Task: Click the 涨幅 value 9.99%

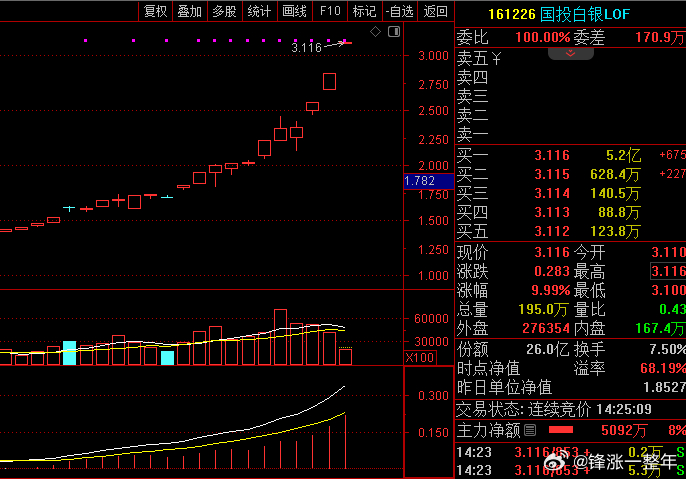Action: pyautogui.click(x=550, y=290)
